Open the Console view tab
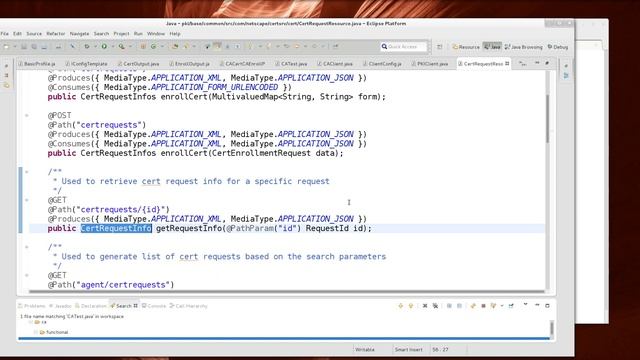The width and height of the screenshot is (640, 360). pos(154,306)
